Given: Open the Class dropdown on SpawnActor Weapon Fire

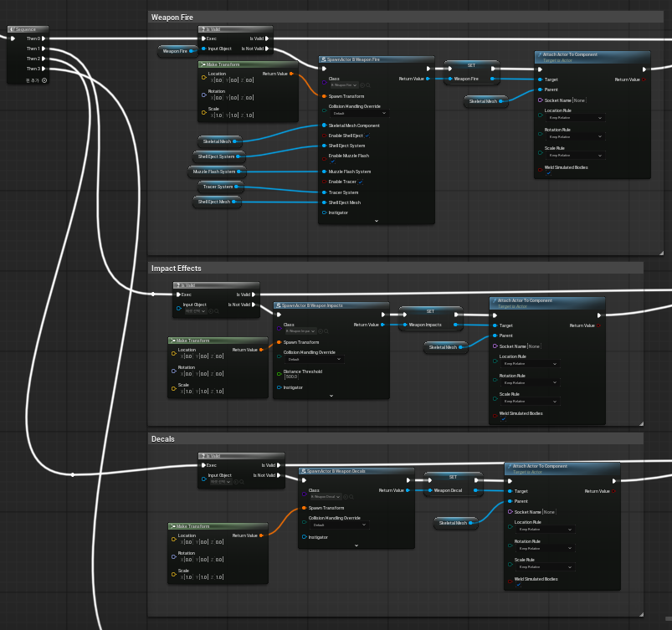Looking at the screenshot, I should tap(344, 85).
